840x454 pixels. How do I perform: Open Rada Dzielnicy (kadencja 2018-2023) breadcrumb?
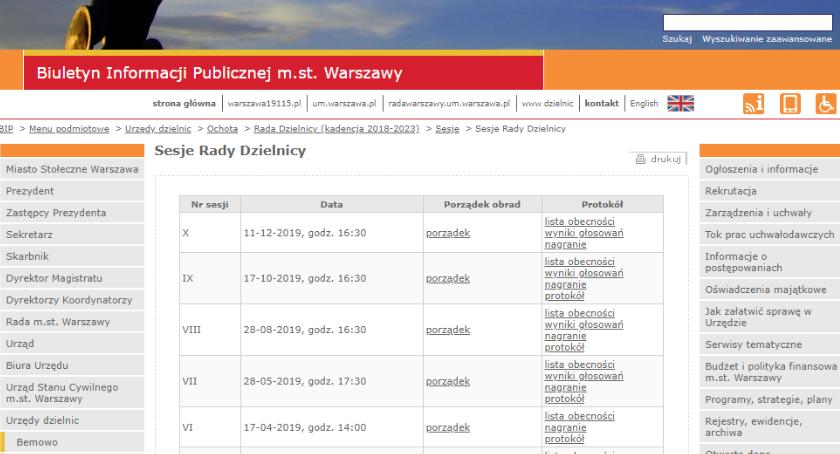click(x=336, y=129)
